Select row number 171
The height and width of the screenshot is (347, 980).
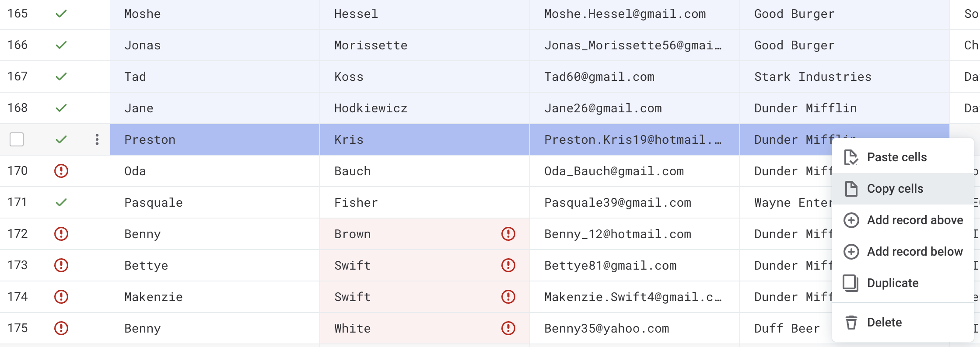coord(17,202)
